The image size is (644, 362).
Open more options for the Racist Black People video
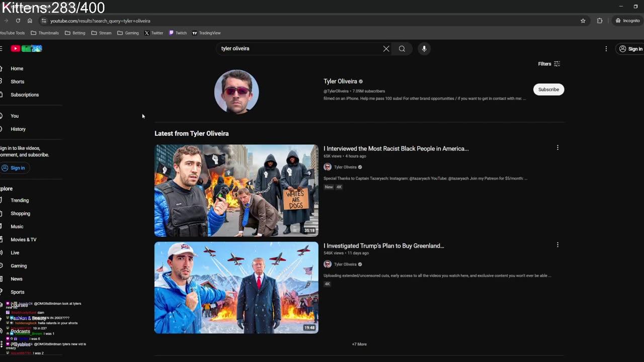tap(557, 148)
